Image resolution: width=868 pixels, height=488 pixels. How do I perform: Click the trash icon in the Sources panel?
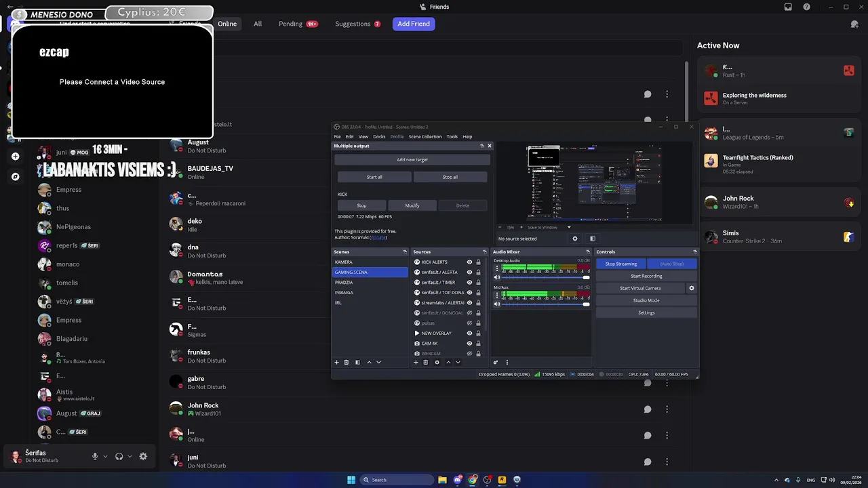426,363
